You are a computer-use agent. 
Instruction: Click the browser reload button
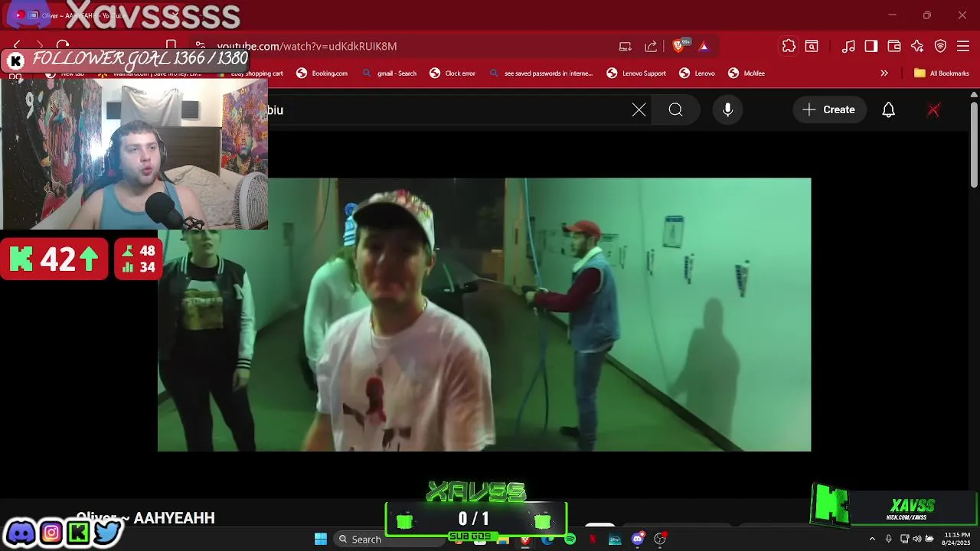pos(63,46)
